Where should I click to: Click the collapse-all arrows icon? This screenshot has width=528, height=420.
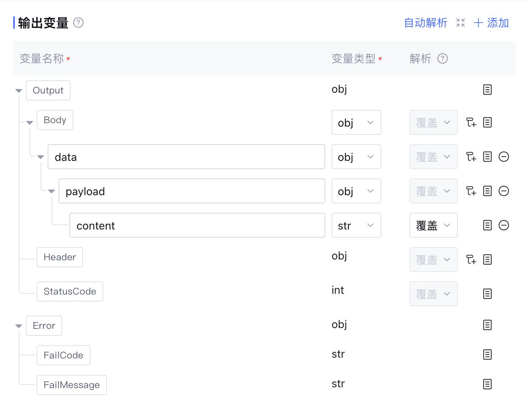[461, 23]
